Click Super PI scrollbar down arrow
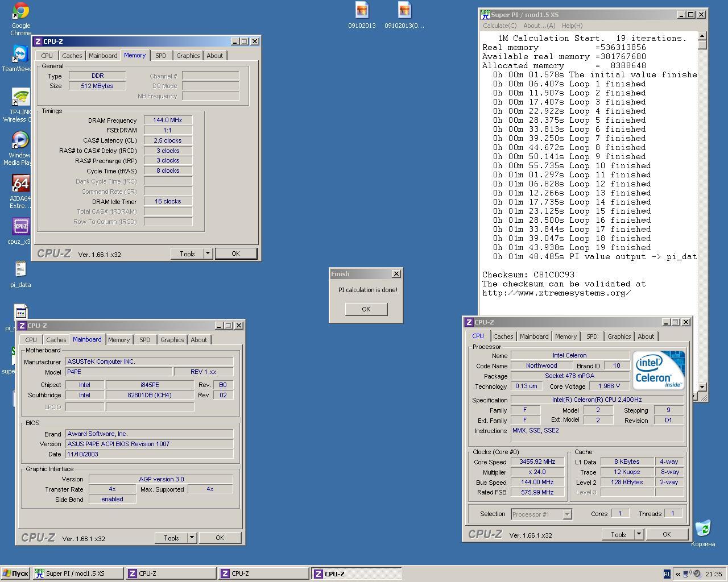 coord(702,386)
